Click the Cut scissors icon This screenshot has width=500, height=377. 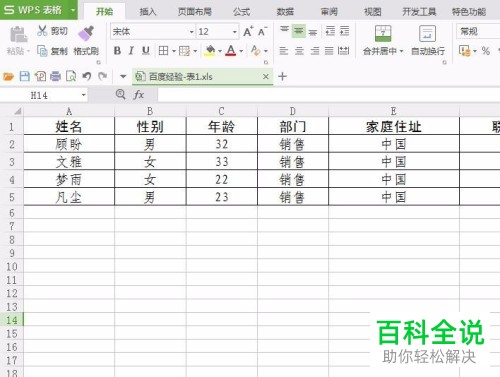[42, 31]
